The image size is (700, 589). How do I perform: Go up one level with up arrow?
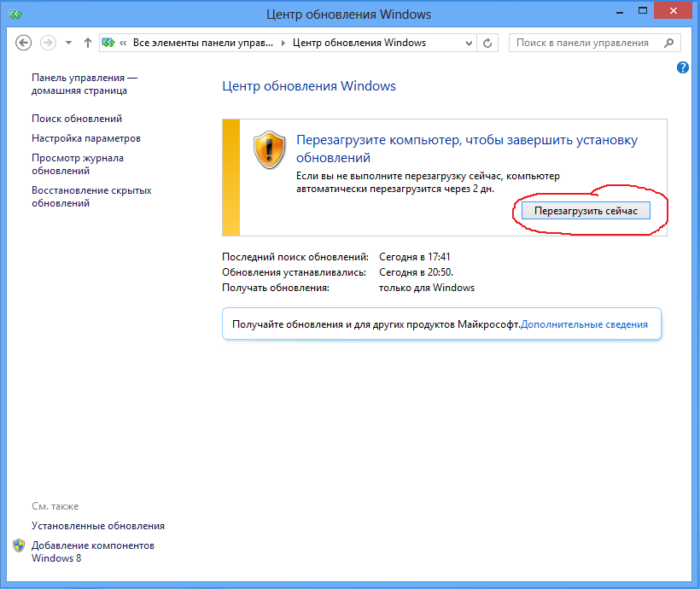point(88,43)
